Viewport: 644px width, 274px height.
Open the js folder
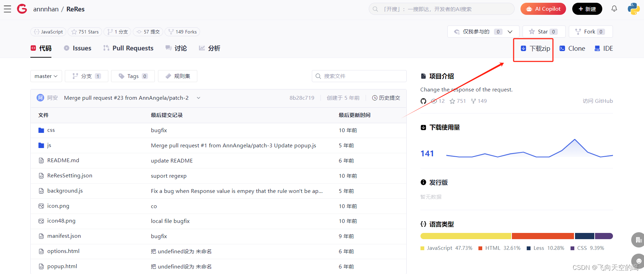pos(49,145)
